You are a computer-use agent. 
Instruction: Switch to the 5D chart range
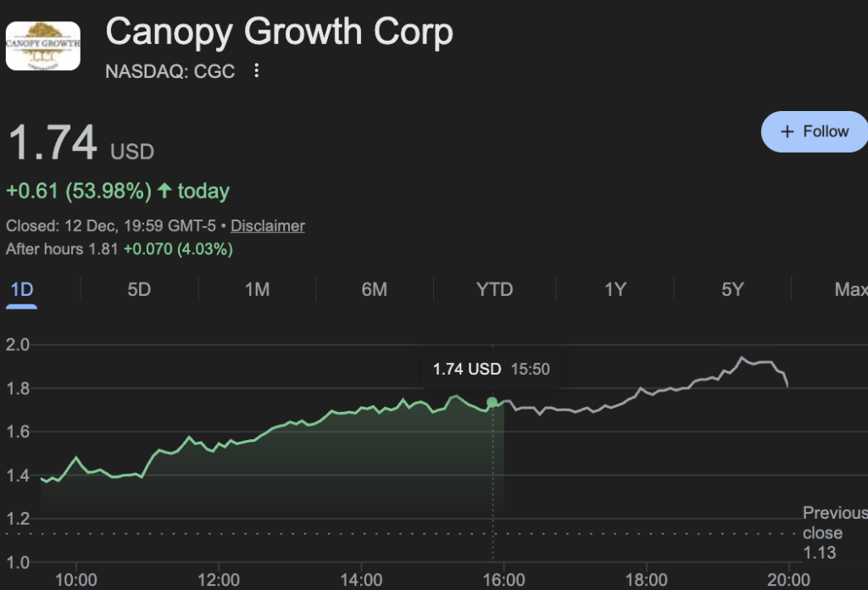(139, 289)
